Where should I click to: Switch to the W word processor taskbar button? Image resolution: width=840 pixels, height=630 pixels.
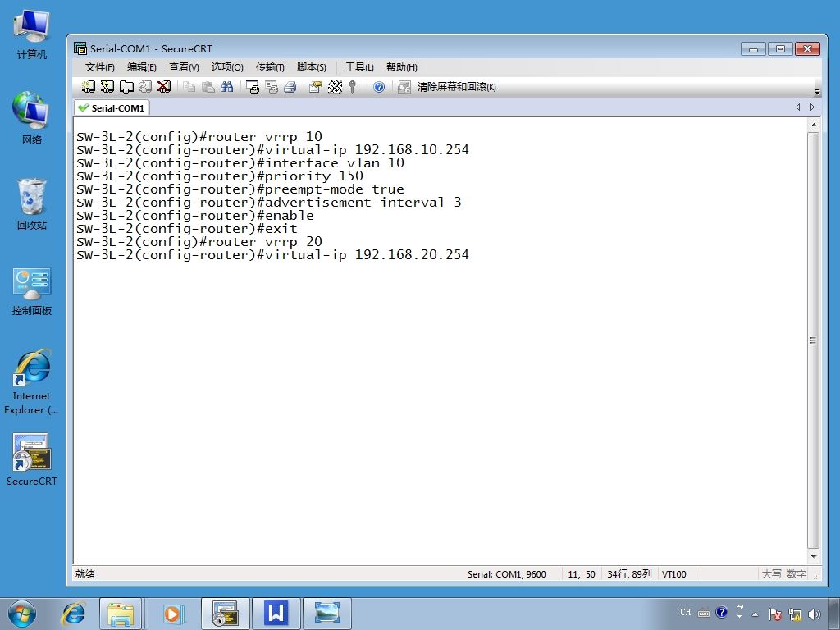click(276, 614)
